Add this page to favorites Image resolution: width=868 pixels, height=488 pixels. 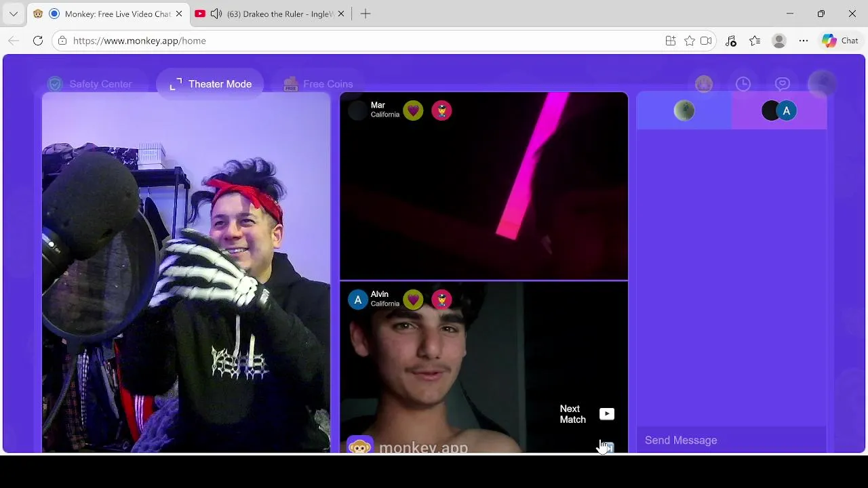pos(690,41)
